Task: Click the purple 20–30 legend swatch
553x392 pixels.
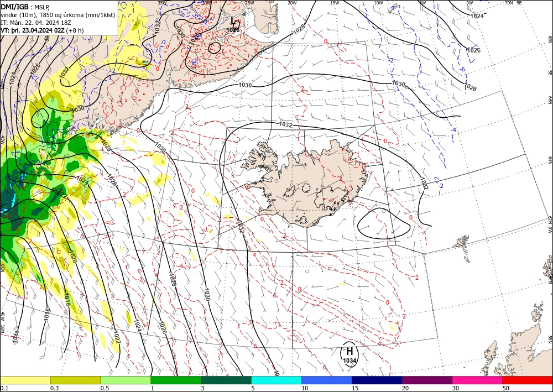Action: click(427, 380)
